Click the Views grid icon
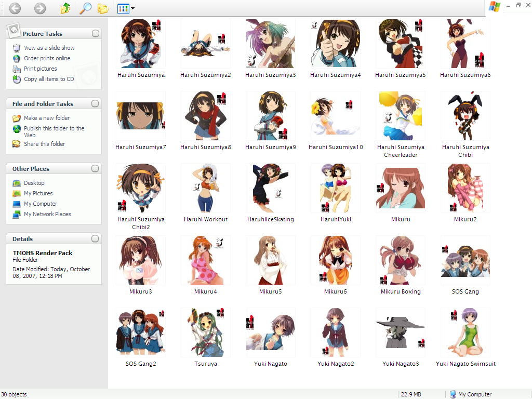The height and width of the screenshot is (399, 532). pyautogui.click(x=123, y=8)
